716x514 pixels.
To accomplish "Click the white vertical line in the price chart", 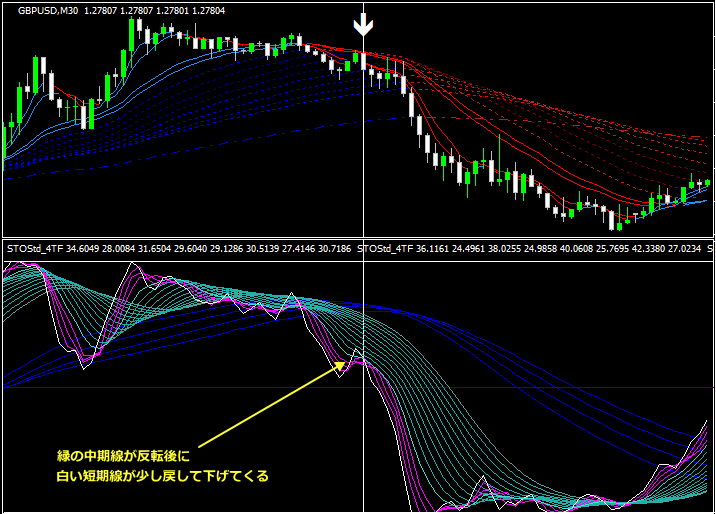I will coord(363,150).
